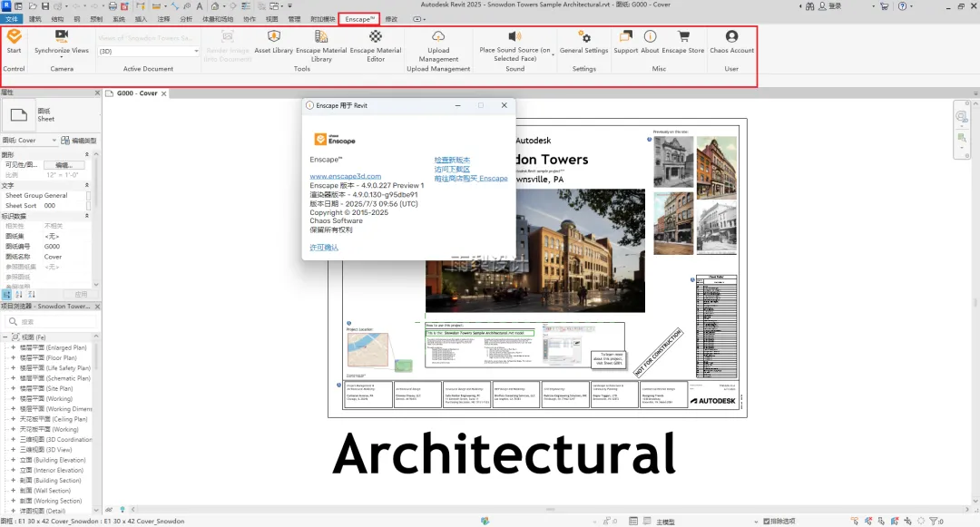Collapse the 文字 properties section

click(87, 185)
